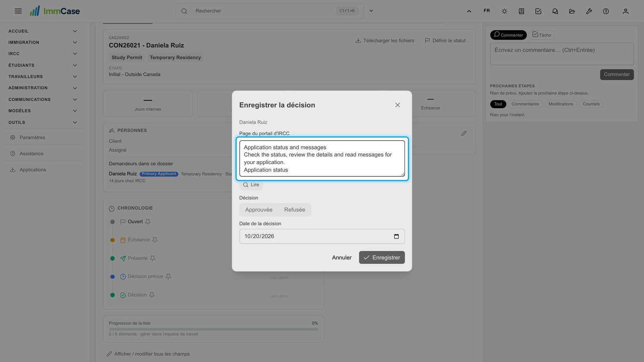Switch to the Tâche tab
Screen dimensions: 644x362
542,35
